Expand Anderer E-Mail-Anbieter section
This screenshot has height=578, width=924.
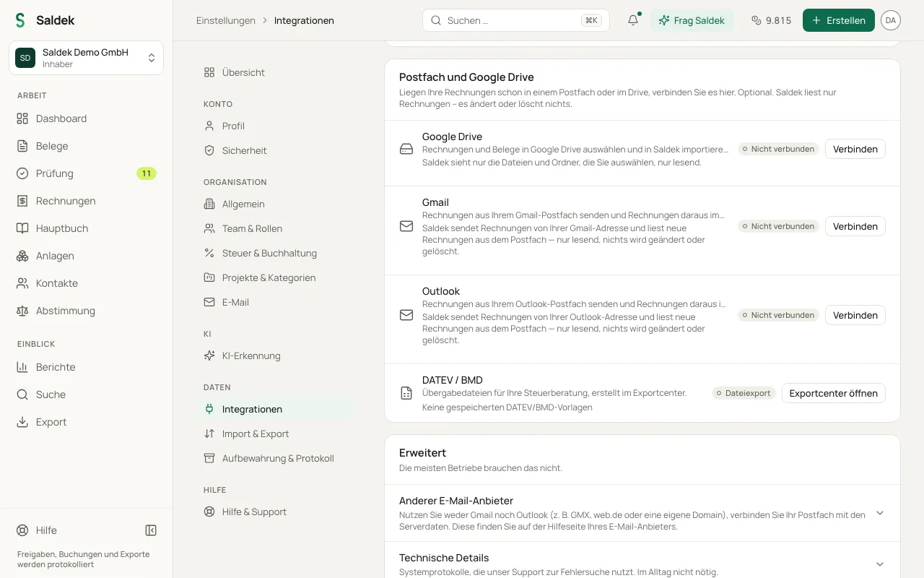pos(642,513)
